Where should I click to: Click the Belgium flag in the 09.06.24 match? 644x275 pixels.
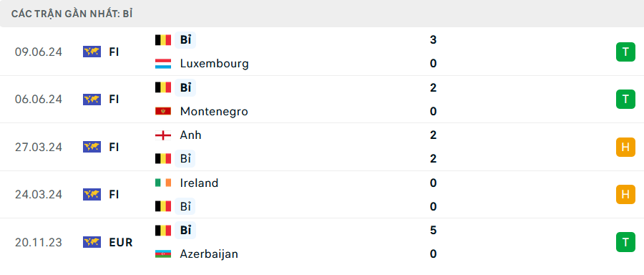click(x=163, y=40)
